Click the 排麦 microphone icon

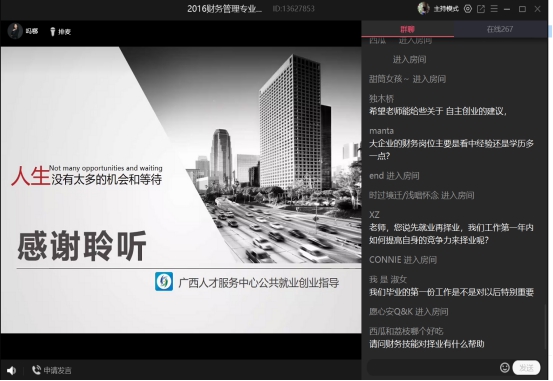tap(53, 31)
